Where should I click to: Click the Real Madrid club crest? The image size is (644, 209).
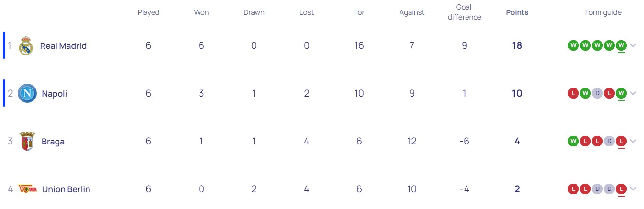coord(25,46)
